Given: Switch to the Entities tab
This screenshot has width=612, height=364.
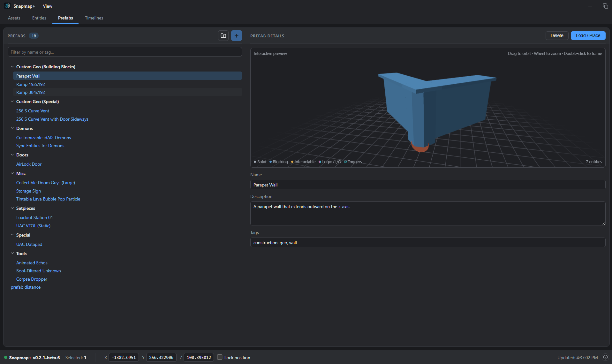Looking at the screenshot, I should pyautogui.click(x=39, y=18).
